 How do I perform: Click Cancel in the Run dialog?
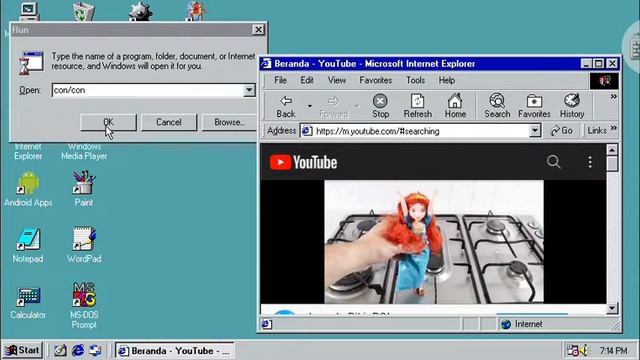(169, 122)
